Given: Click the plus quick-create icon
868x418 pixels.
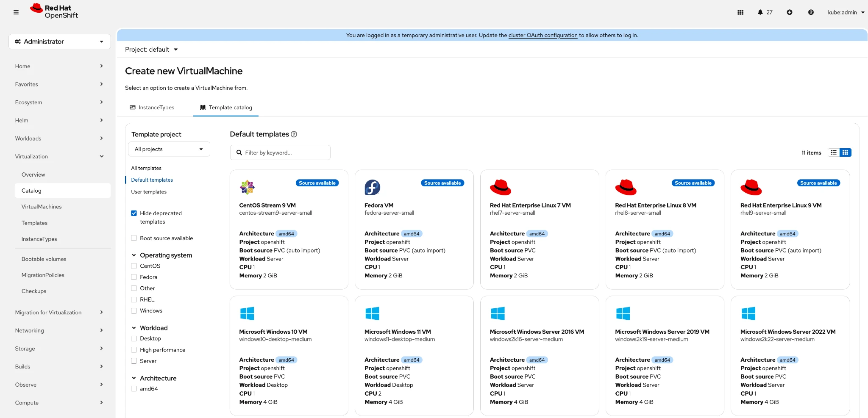Looking at the screenshot, I should [790, 12].
